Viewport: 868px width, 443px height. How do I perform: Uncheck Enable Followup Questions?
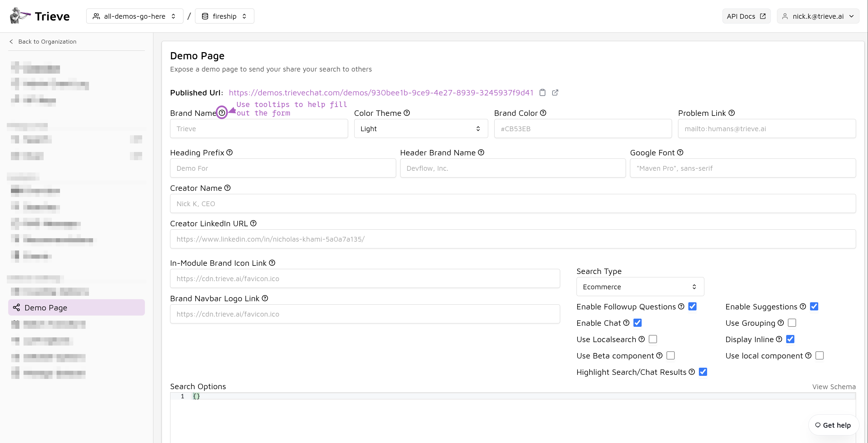pos(692,306)
